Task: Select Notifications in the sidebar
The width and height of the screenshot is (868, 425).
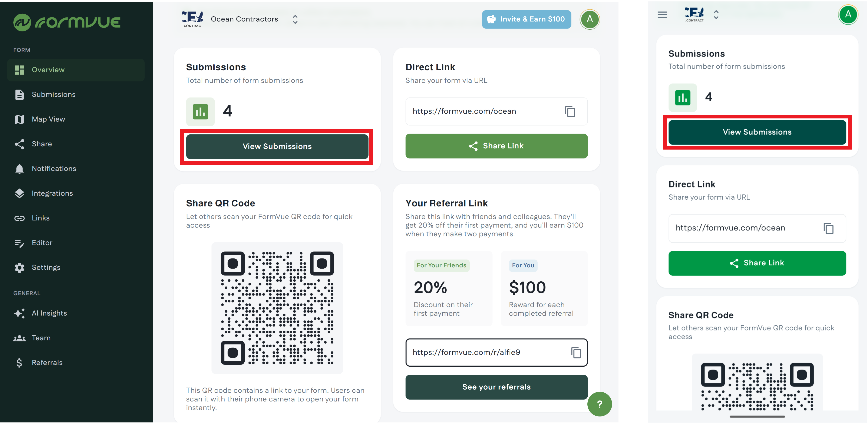Action: pyautogui.click(x=54, y=169)
